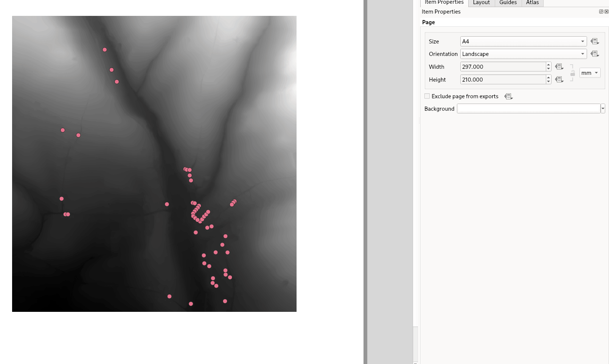This screenshot has width=609, height=364.
Task: Switch to the Guides tab
Action: pos(508,3)
